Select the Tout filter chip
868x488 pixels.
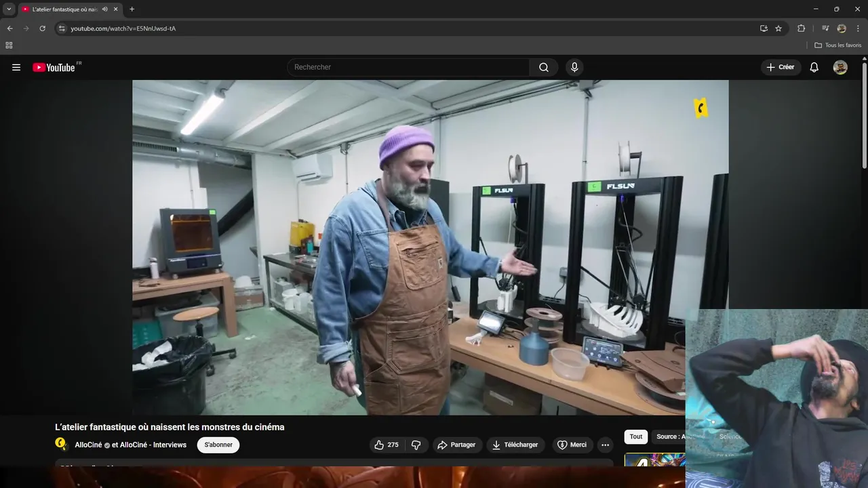[636, 436]
